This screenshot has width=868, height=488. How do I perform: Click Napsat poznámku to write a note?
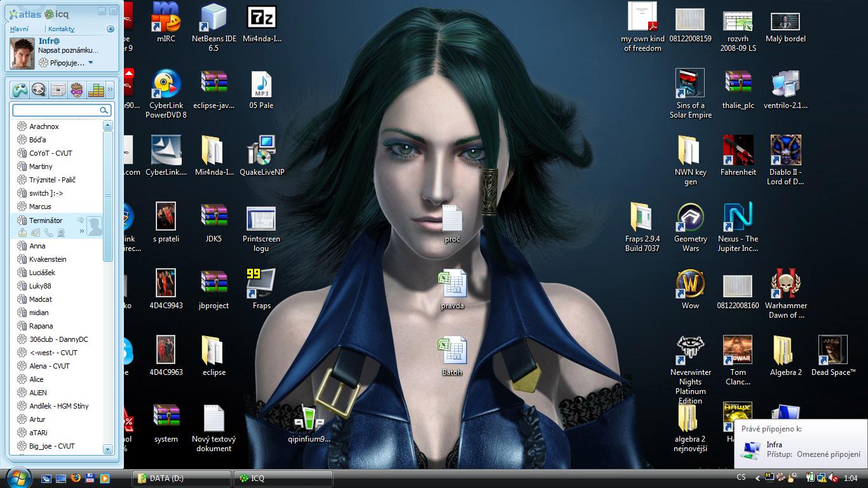point(68,50)
